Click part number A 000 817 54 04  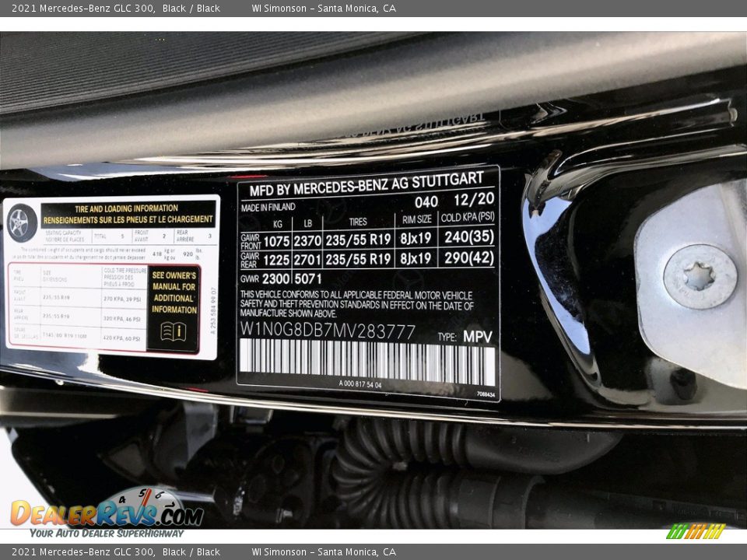(x=360, y=384)
